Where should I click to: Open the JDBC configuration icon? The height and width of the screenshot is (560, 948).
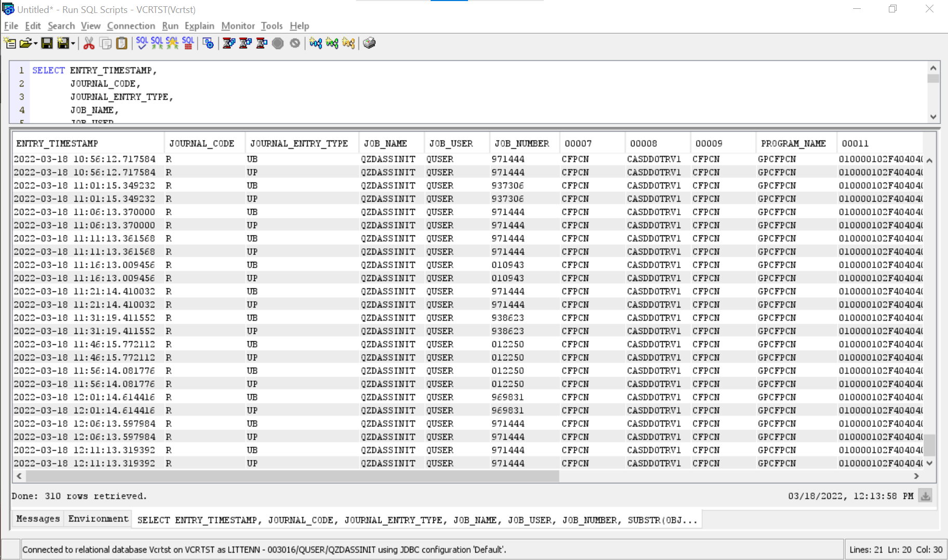click(x=208, y=43)
